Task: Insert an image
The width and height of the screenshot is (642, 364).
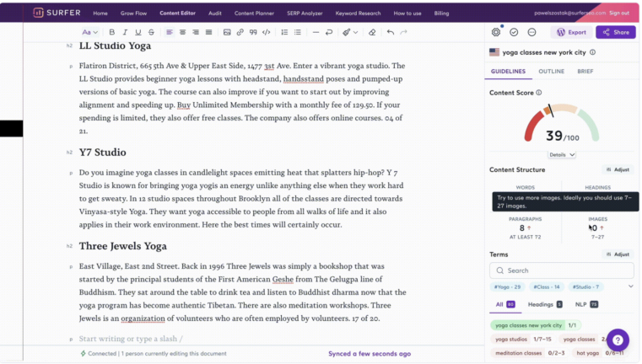Action: [227, 32]
